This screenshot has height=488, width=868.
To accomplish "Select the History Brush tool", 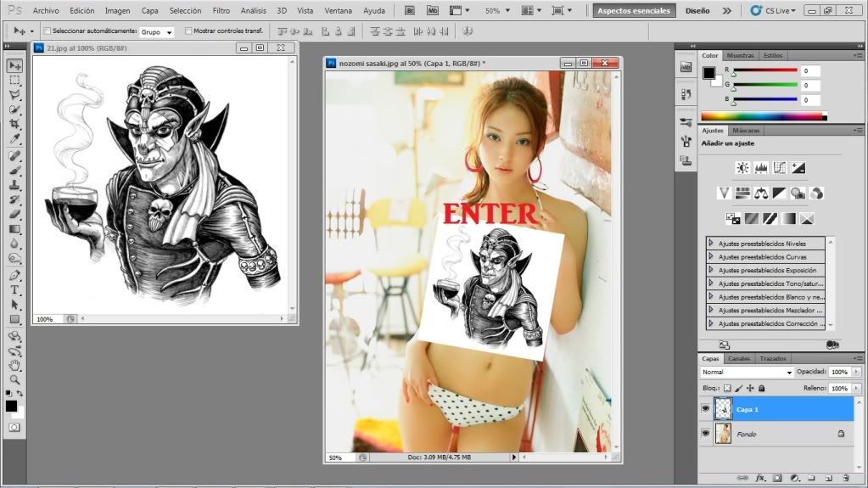I will 14,199.
